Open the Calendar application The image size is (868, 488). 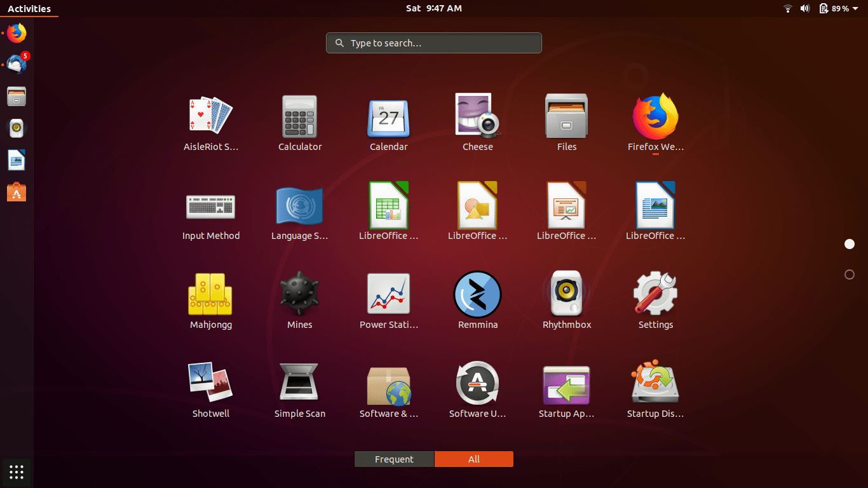(389, 123)
